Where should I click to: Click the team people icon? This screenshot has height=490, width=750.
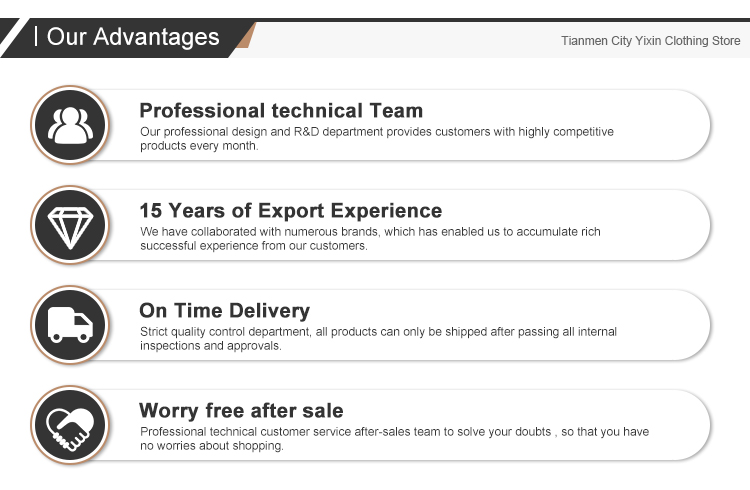[70, 125]
